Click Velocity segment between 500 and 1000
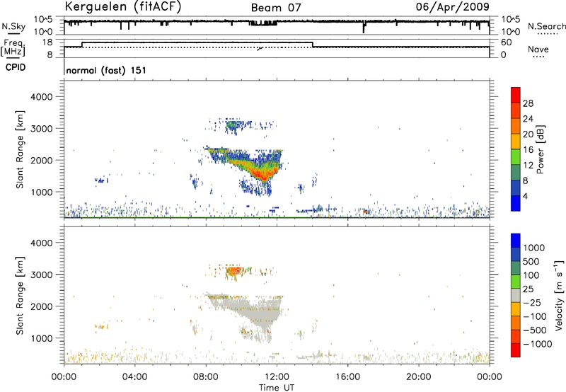 pos(516,254)
